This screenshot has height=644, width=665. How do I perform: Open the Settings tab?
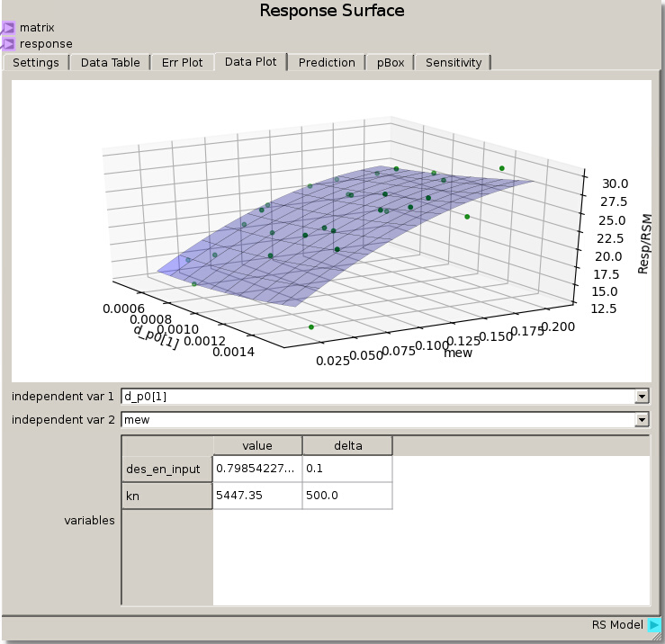click(36, 63)
